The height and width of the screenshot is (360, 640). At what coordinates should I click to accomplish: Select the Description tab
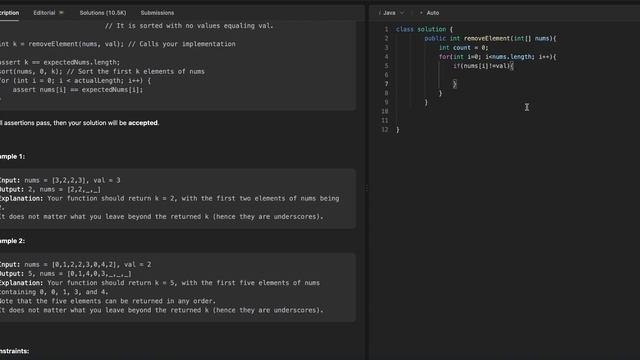click(9, 13)
